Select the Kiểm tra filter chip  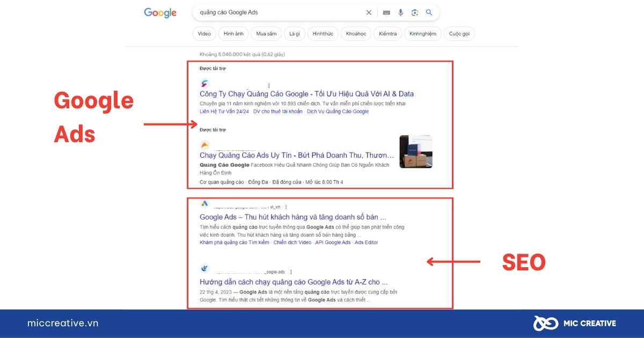[387, 33]
